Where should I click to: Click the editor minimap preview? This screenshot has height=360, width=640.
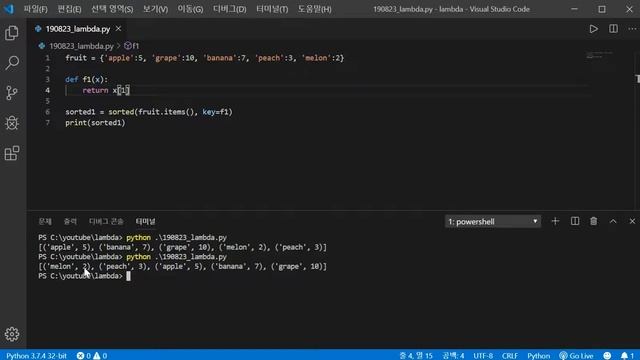600,55
